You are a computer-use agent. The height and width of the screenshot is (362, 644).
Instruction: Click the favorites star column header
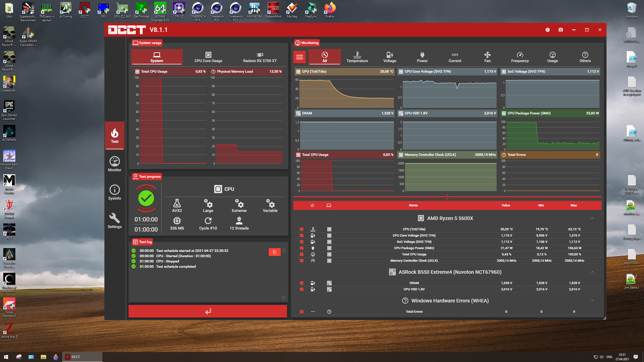(x=312, y=205)
